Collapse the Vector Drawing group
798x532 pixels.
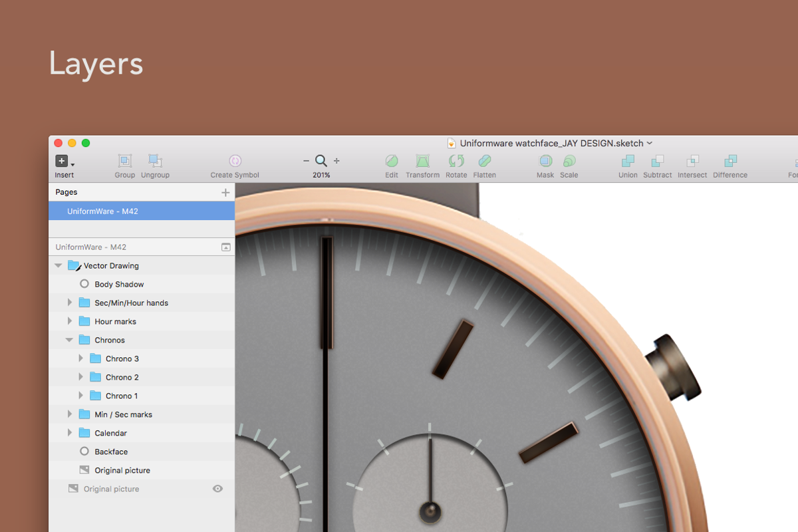pos(58,265)
